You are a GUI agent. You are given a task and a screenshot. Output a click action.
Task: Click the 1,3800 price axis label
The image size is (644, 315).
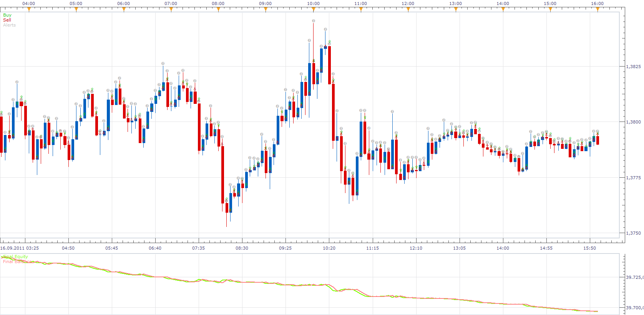[x=634, y=122]
